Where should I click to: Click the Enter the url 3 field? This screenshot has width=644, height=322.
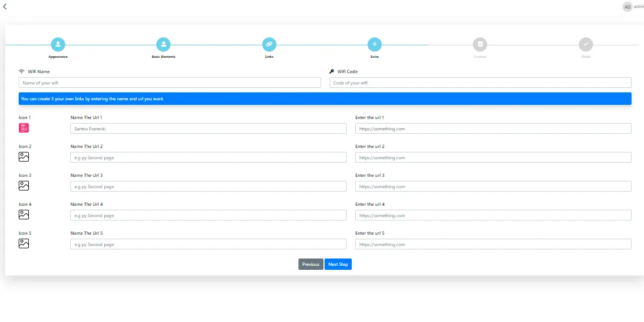pyautogui.click(x=493, y=187)
